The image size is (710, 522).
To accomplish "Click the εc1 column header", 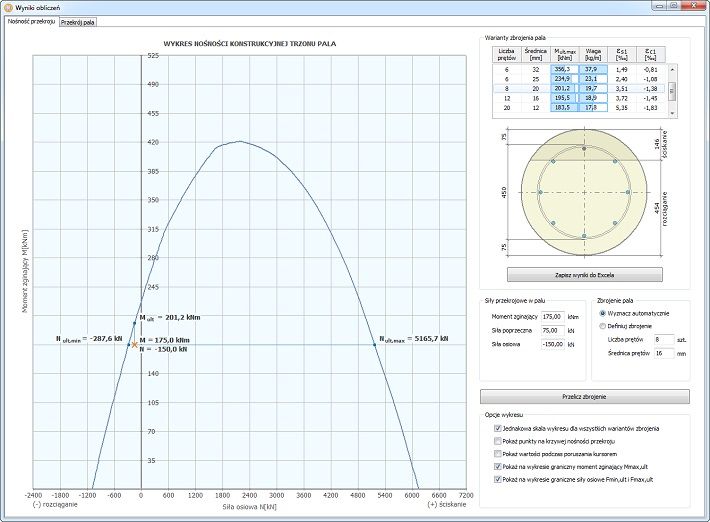I will [651, 54].
